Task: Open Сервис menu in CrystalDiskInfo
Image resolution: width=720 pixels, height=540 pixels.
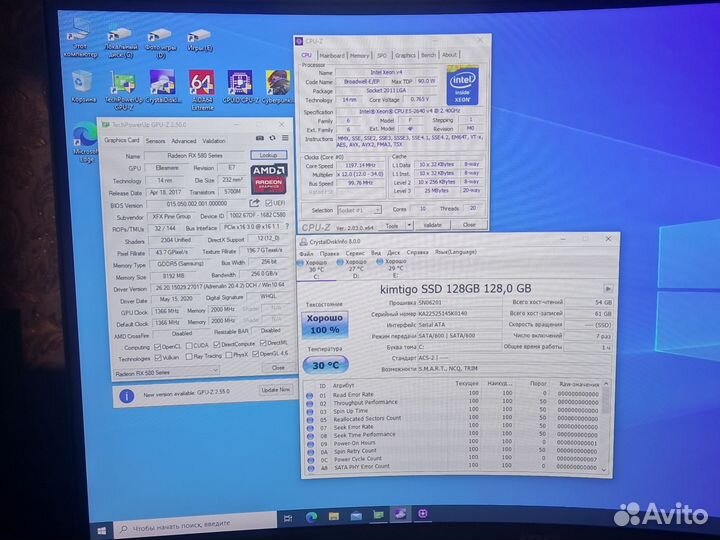Action: [x=355, y=253]
